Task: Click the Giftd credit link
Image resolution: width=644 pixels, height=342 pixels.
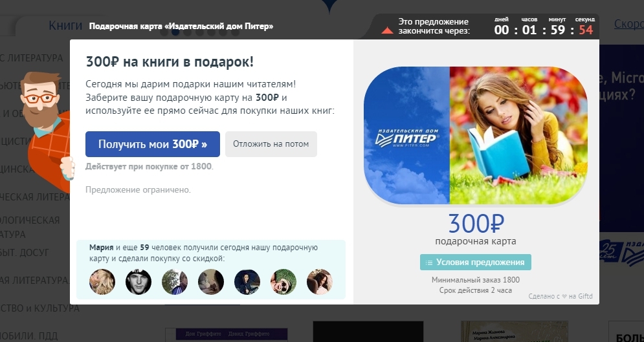Action: point(561,296)
